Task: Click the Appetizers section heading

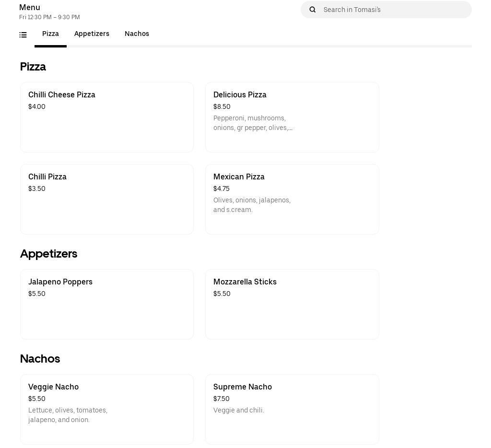Action: pos(48,254)
